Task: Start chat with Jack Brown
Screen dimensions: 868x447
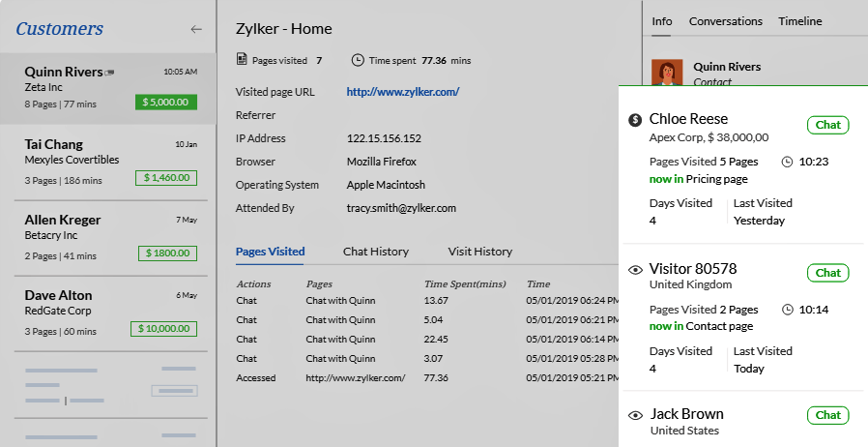Action: pos(827,415)
